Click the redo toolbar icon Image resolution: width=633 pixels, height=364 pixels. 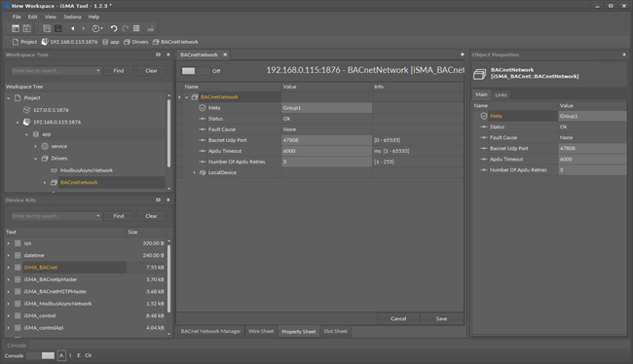(126, 28)
